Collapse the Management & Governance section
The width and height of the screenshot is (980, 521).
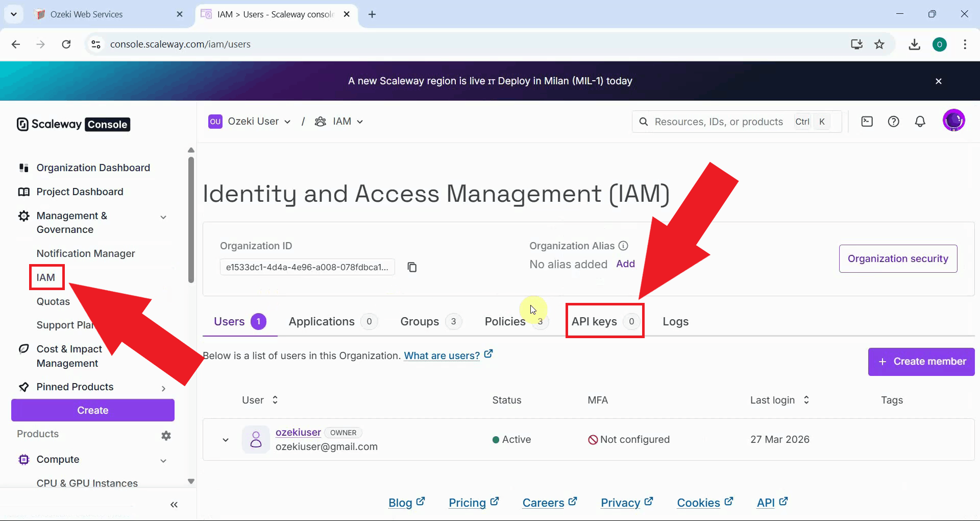pos(162,217)
